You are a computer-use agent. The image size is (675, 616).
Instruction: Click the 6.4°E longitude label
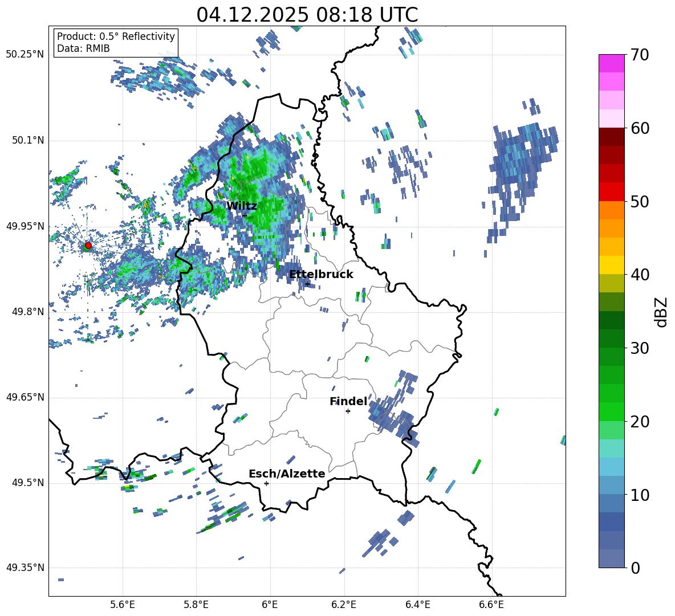tap(417, 605)
